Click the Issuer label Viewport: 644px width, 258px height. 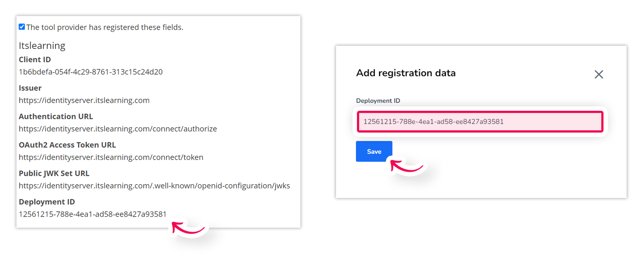click(x=30, y=88)
